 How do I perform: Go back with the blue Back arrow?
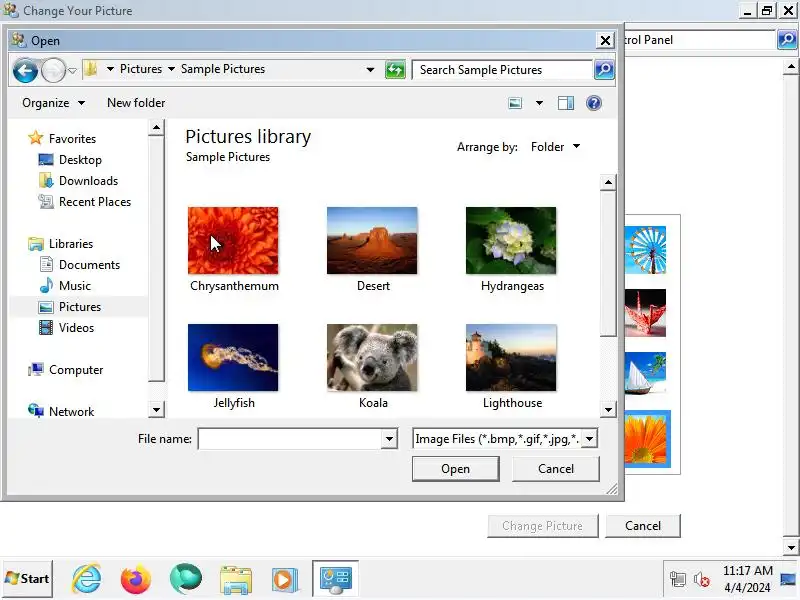[x=25, y=70]
